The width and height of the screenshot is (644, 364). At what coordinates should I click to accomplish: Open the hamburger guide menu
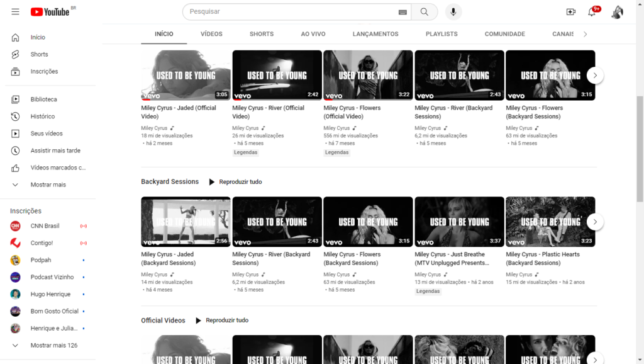click(15, 11)
